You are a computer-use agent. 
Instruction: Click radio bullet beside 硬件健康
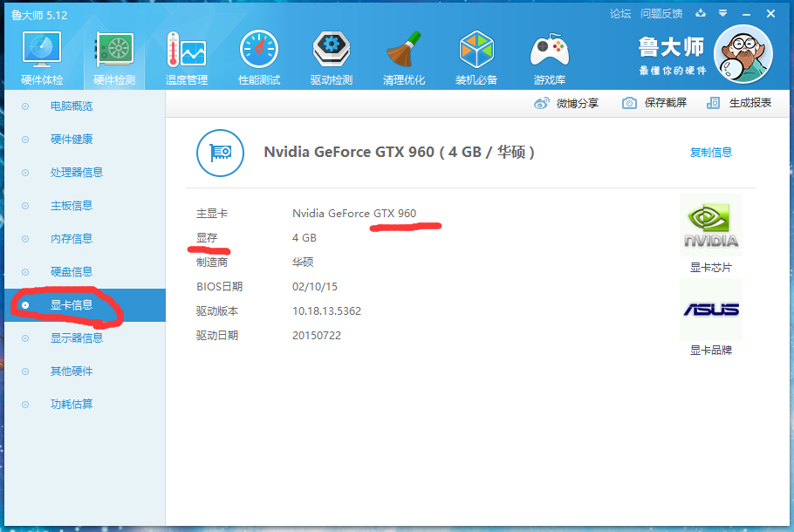pos(25,140)
